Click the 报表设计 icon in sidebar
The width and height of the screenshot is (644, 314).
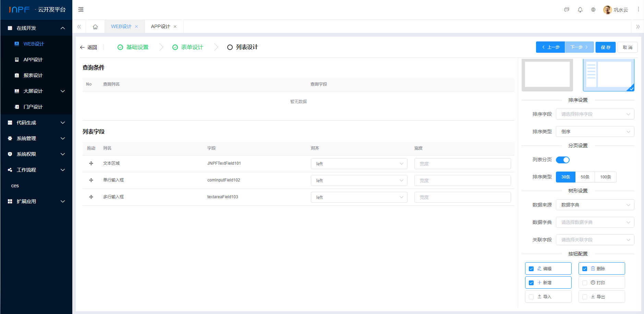tap(17, 75)
